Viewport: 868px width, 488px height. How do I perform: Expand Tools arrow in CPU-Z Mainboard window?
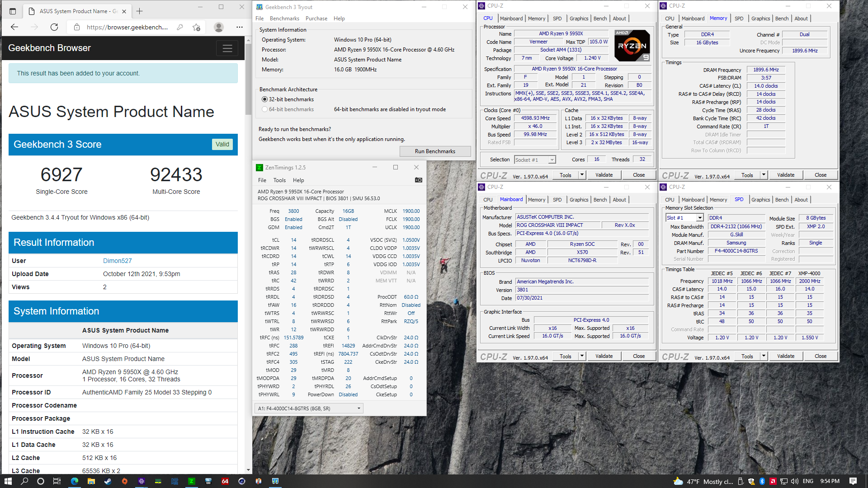click(x=582, y=356)
